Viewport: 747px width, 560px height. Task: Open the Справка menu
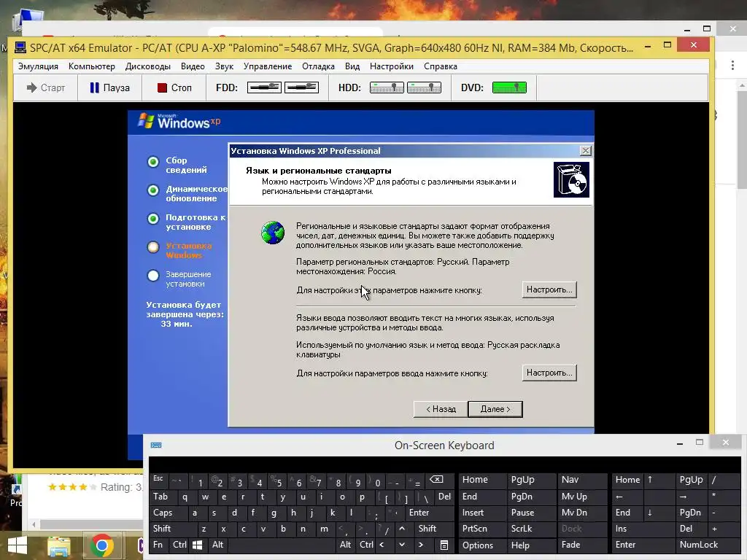pos(441,66)
